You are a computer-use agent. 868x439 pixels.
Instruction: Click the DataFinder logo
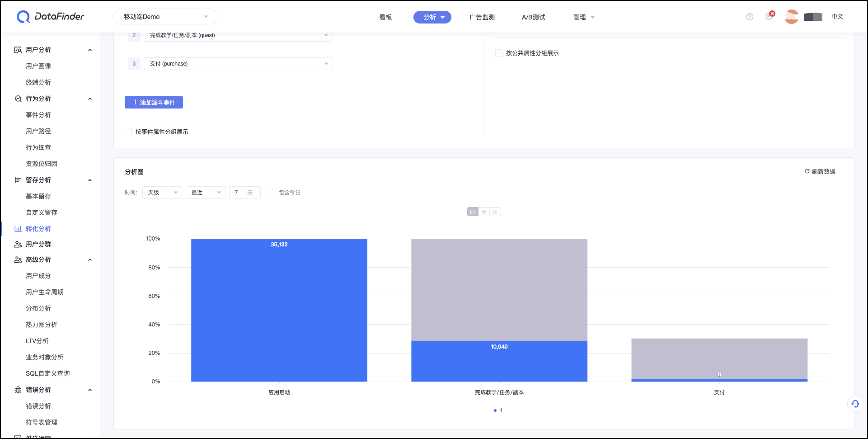coord(50,17)
